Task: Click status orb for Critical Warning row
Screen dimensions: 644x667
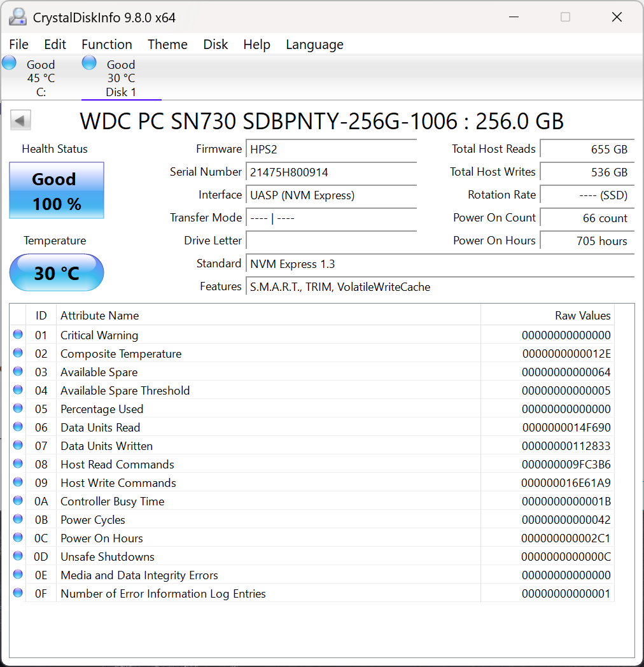Action: tap(18, 334)
